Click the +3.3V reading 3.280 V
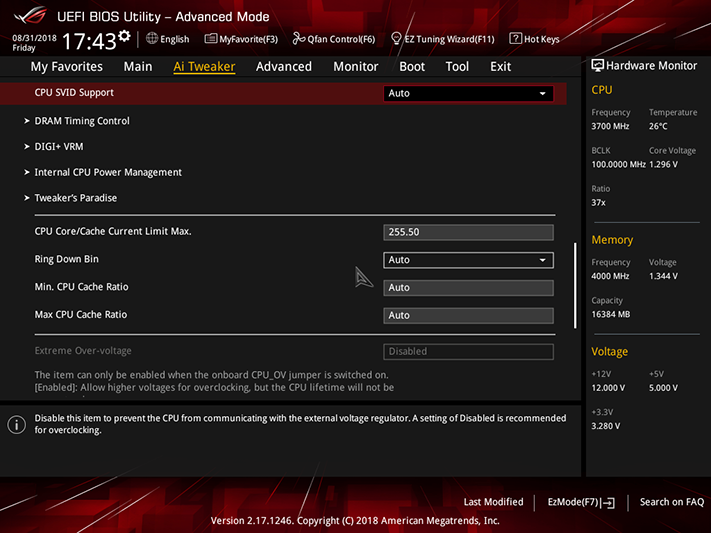This screenshot has height=533, width=711. coord(606,426)
